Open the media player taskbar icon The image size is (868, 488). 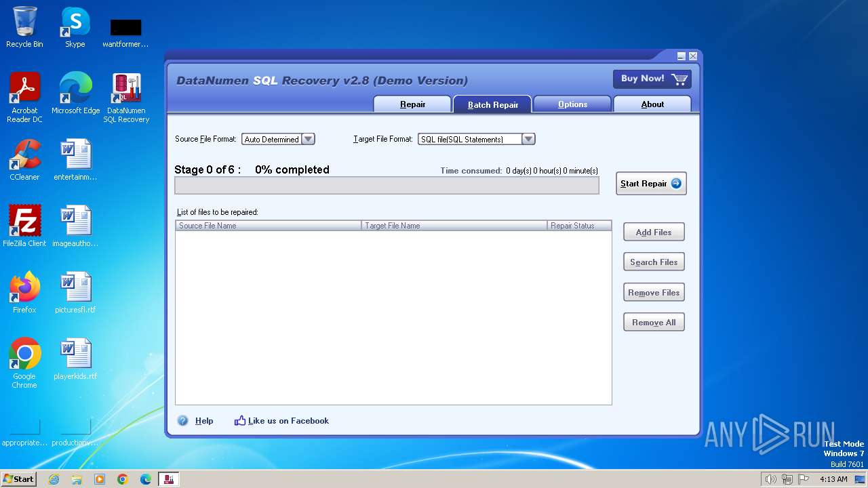100,479
